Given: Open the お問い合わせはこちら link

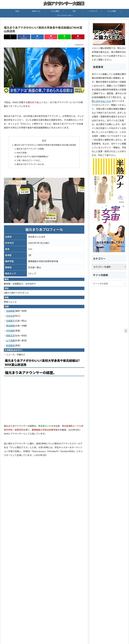Looking at the screenshot, I should click(109, 99).
